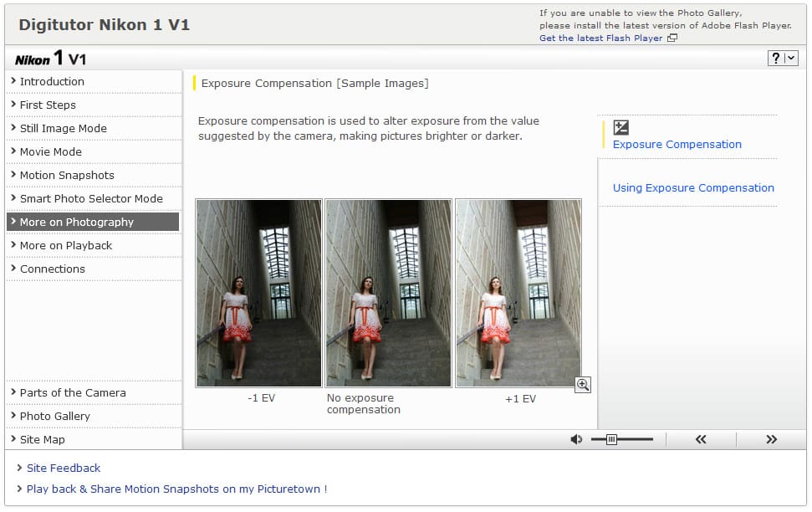Click the external link icon beside Flash Player
Image resolution: width=812 pixels, height=512 pixels.
pyautogui.click(x=672, y=38)
